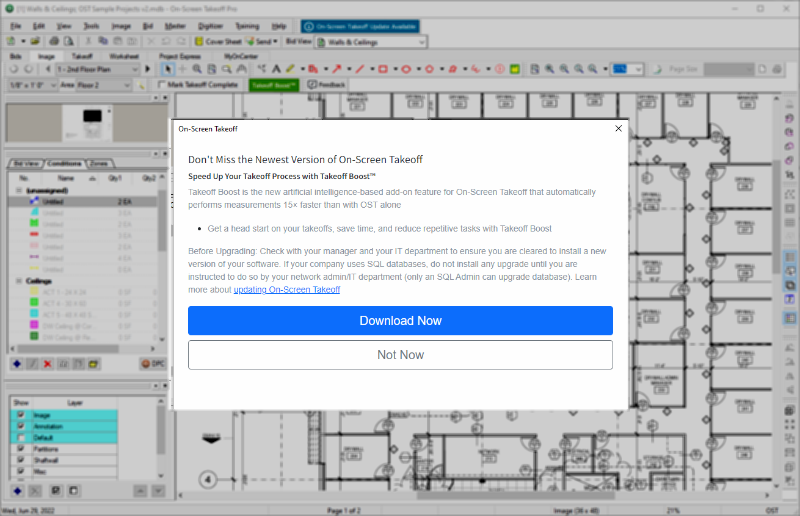Dismiss the dialog with Not Now

(x=400, y=355)
